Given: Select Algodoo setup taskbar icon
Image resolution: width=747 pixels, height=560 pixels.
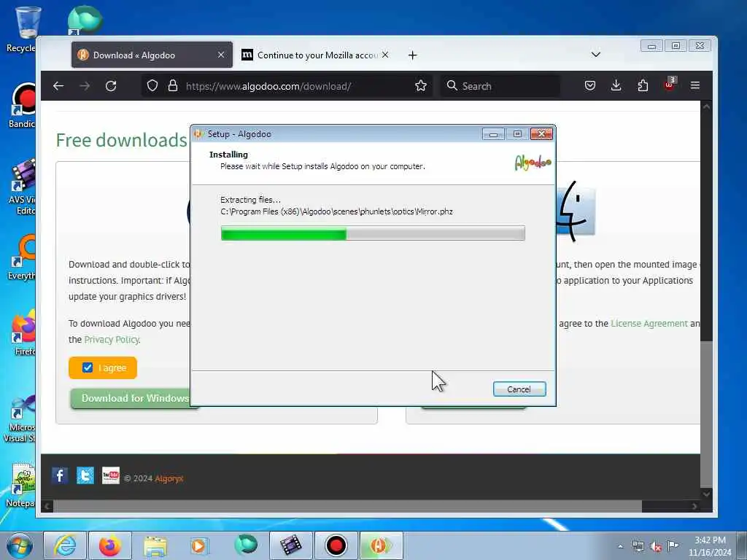Looking at the screenshot, I should (x=381, y=545).
